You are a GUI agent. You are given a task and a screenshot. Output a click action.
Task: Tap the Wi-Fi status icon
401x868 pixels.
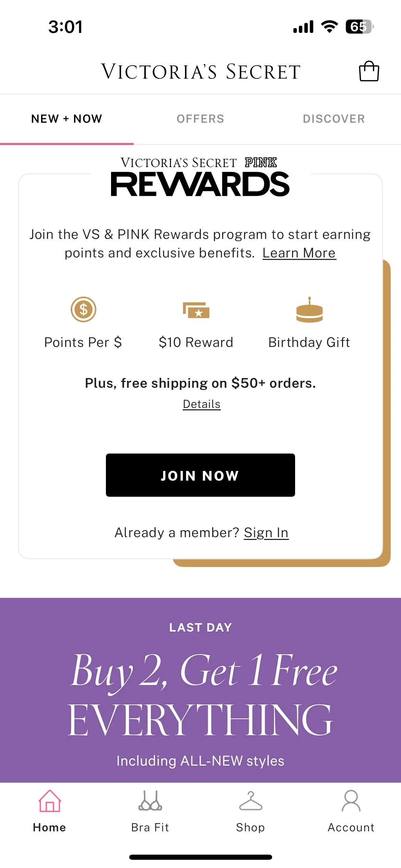tap(329, 26)
